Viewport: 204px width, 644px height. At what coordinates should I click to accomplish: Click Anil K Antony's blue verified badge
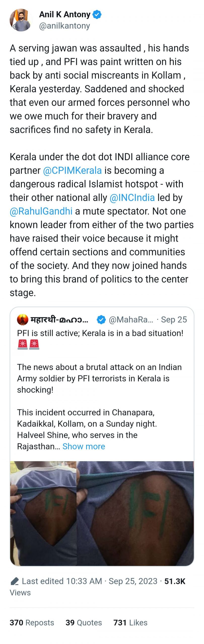(x=97, y=15)
